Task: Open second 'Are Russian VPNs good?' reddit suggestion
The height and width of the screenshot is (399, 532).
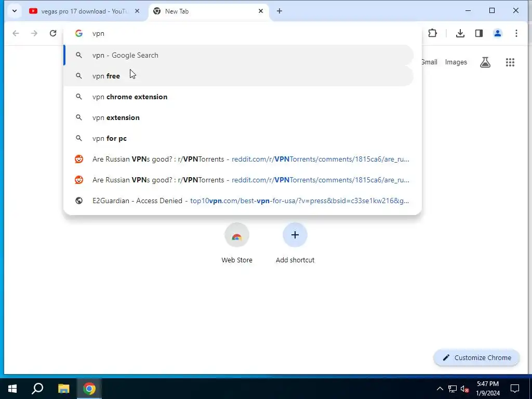Action: (239, 180)
